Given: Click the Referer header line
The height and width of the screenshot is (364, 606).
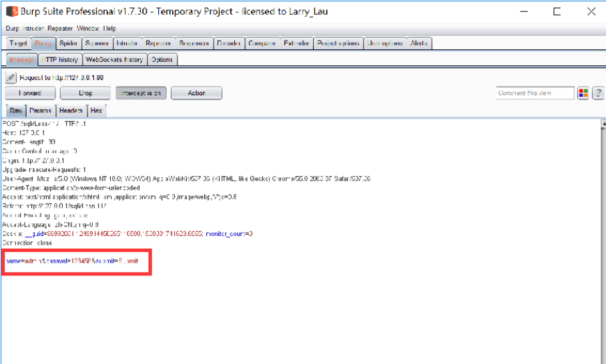Looking at the screenshot, I should pos(54,207).
